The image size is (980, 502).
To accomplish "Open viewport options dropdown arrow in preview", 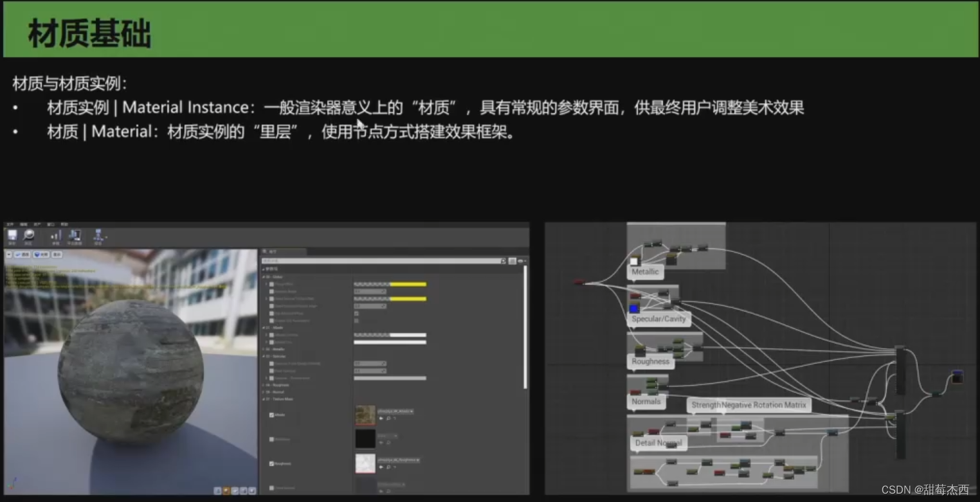I will 8,255.
